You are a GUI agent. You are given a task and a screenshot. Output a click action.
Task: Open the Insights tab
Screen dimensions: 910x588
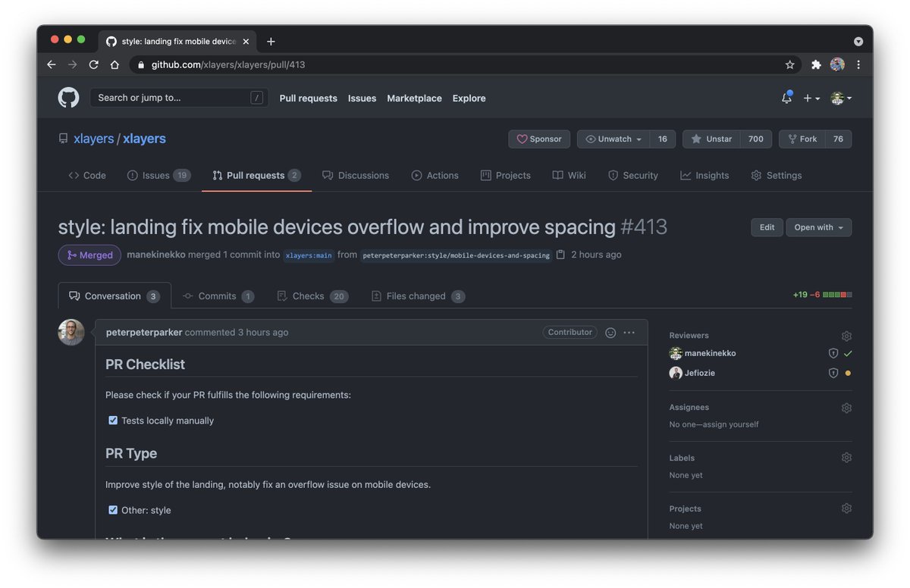click(705, 175)
